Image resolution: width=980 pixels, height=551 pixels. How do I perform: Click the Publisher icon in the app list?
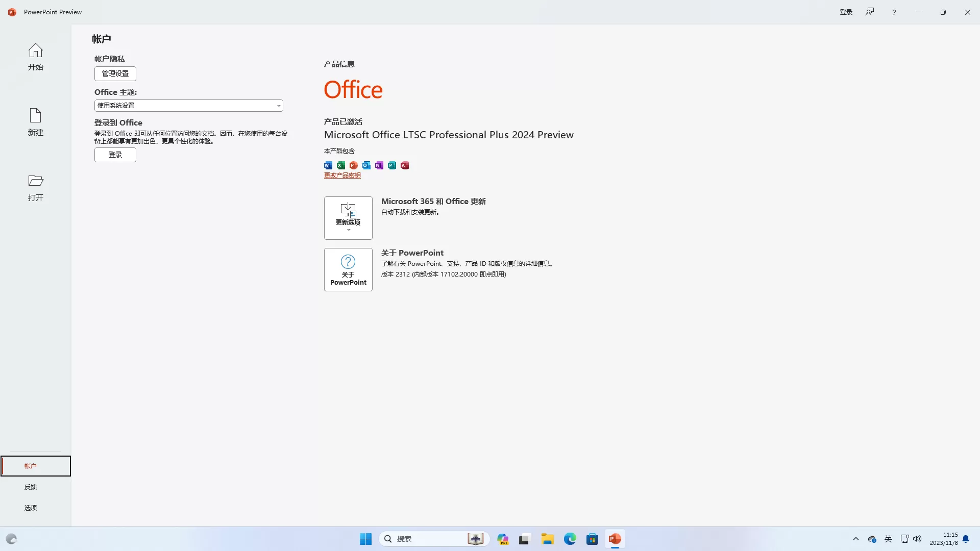[392, 165]
